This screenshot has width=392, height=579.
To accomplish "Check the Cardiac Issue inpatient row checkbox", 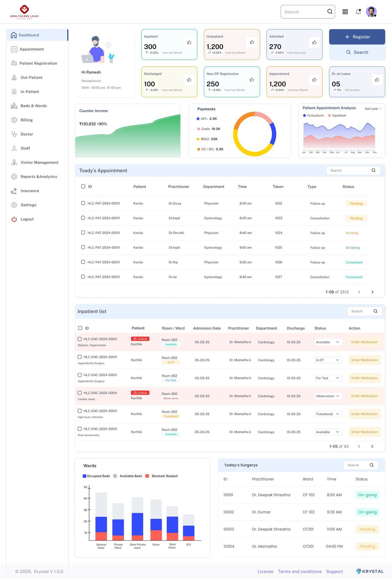I will (80, 393).
